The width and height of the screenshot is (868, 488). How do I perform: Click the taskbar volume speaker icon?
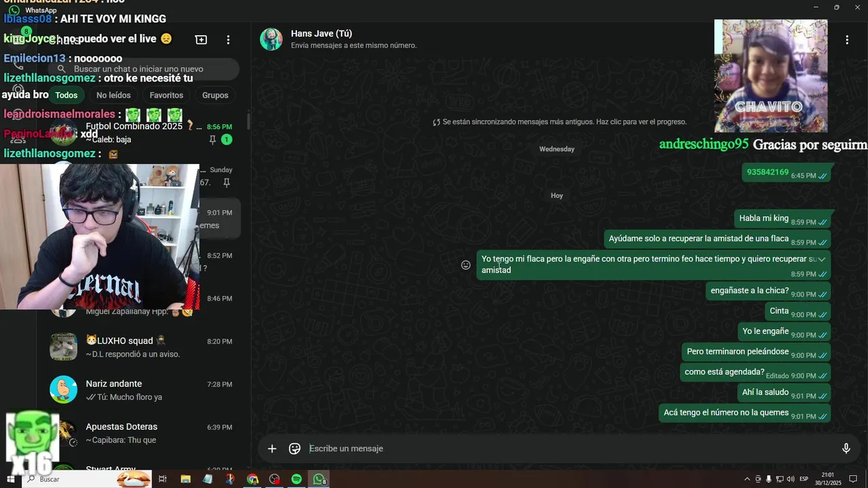tap(790, 479)
